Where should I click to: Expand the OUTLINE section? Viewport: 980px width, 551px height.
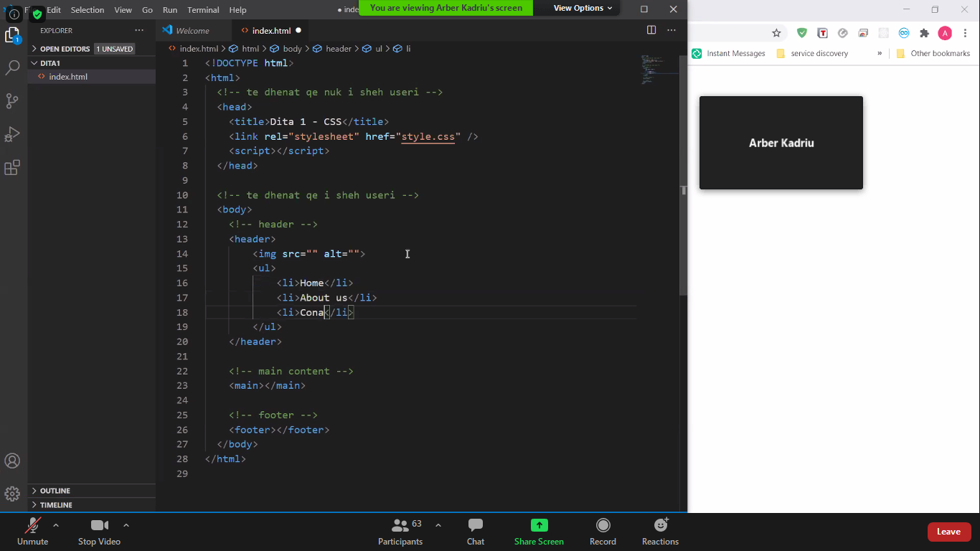[x=55, y=491]
